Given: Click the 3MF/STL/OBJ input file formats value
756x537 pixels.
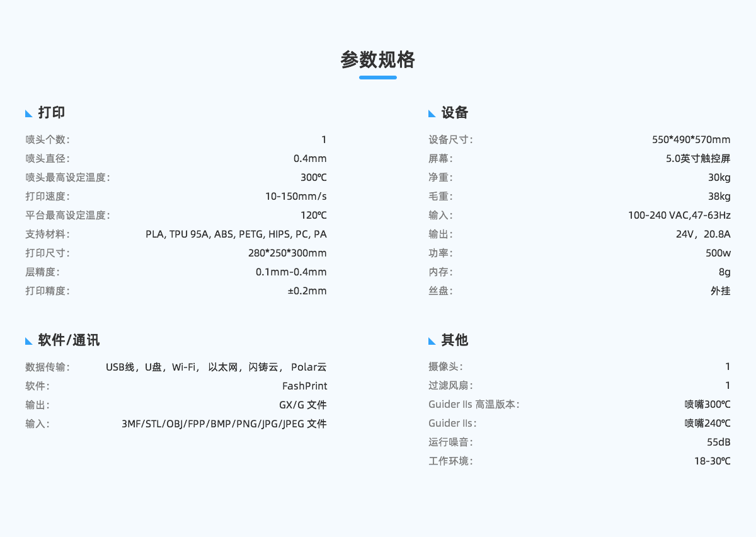Looking at the screenshot, I should pos(224,424).
